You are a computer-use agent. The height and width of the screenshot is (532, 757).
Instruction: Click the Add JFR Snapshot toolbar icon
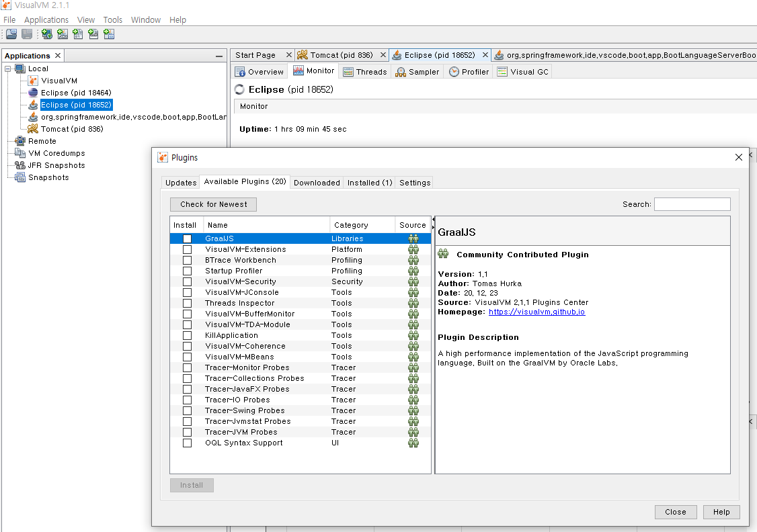coord(93,34)
